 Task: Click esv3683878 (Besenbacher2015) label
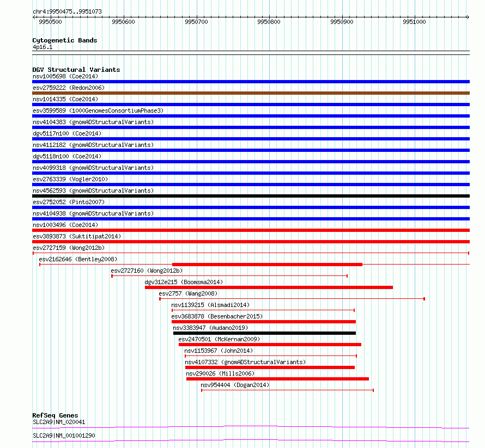pyautogui.click(x=217, y=316)
